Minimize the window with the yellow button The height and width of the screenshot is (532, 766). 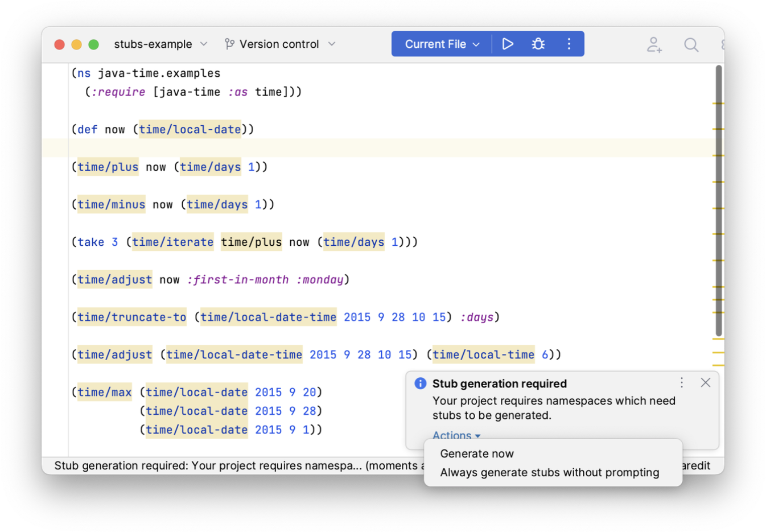click(76, 44)
